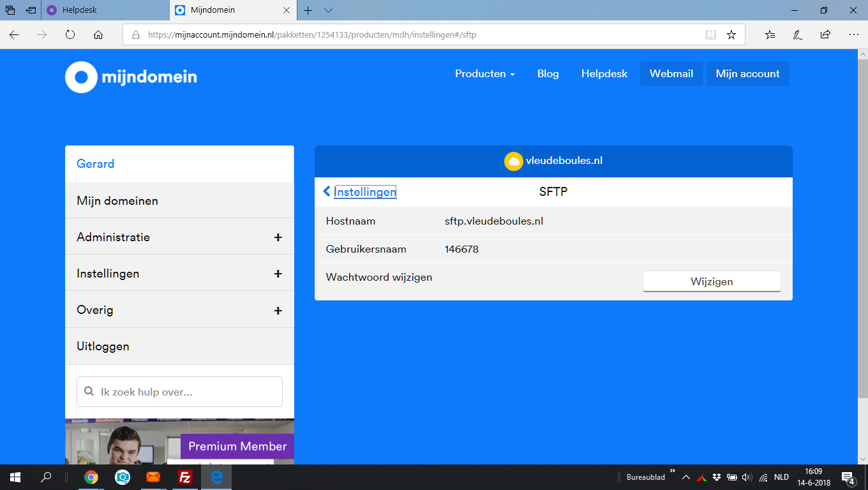Click the help search field
The height and width of the screenshot is (490, 868).
[179, 392]
